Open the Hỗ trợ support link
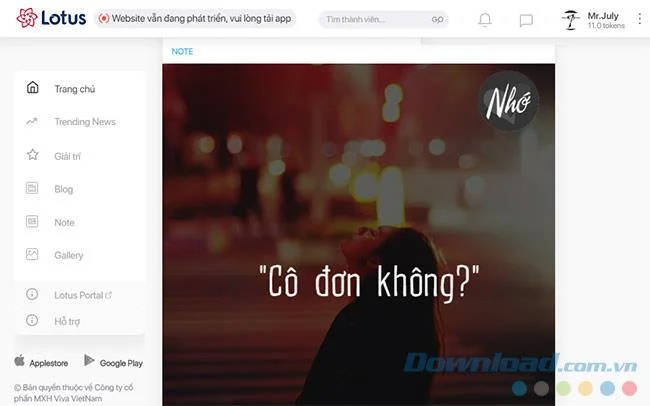 tap(67, 321)
